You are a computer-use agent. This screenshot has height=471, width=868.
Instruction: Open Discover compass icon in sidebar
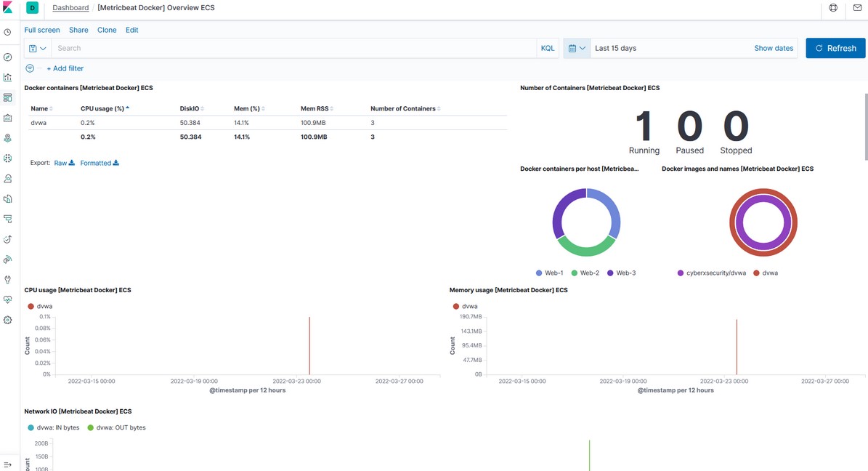pos(8,57)
